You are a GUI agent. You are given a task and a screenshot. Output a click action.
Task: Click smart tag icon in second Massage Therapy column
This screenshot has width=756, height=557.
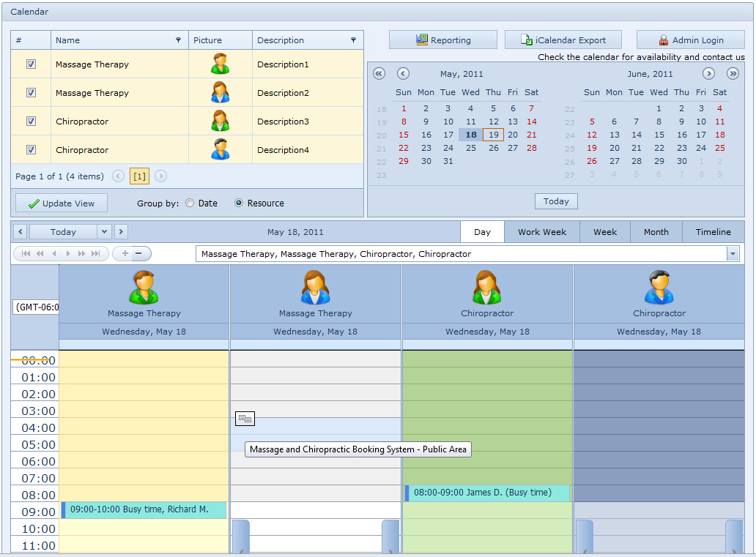245,419
